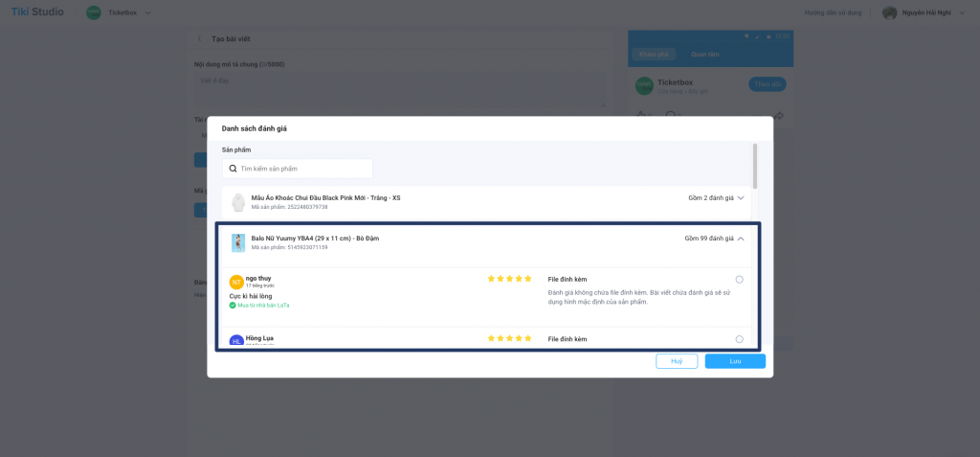Click the HL avatar of Hồng Lụa
This screenshot has height=457, width=980.
pyautogui.click(x=236, y=341)
